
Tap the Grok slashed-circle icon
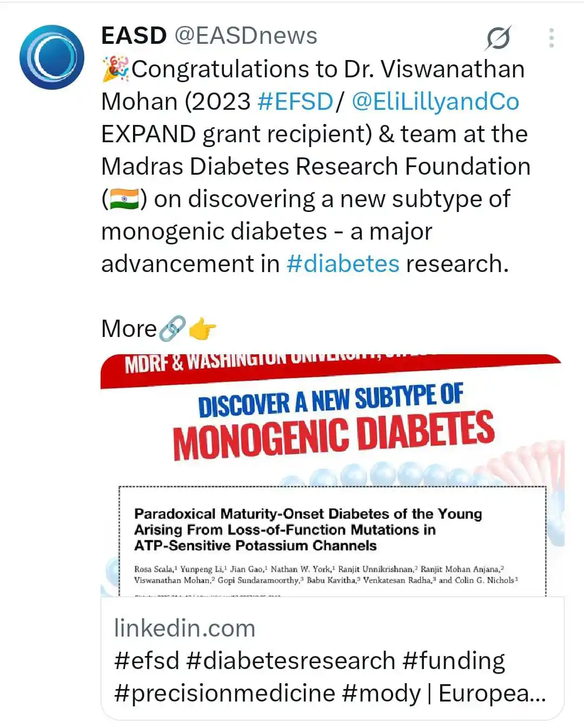tap(498, 38)
